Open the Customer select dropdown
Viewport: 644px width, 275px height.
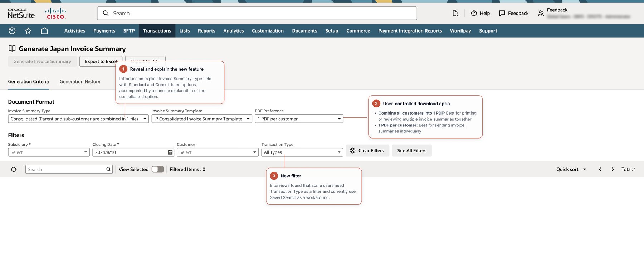(x=218, y=152)
